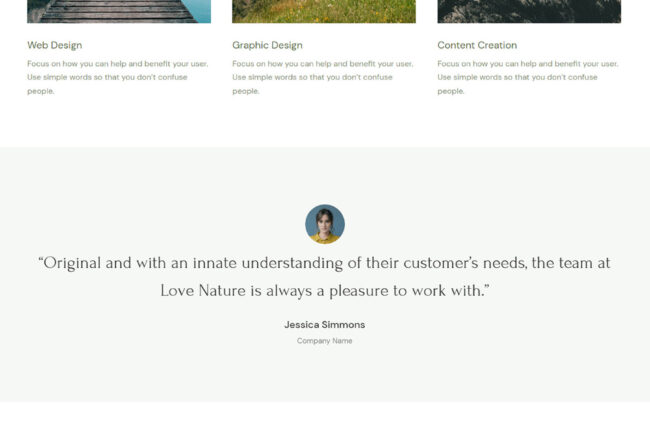Click "the team at" in the testimonial
Viewport: 650px width, 433px height.
click(571, 263)
